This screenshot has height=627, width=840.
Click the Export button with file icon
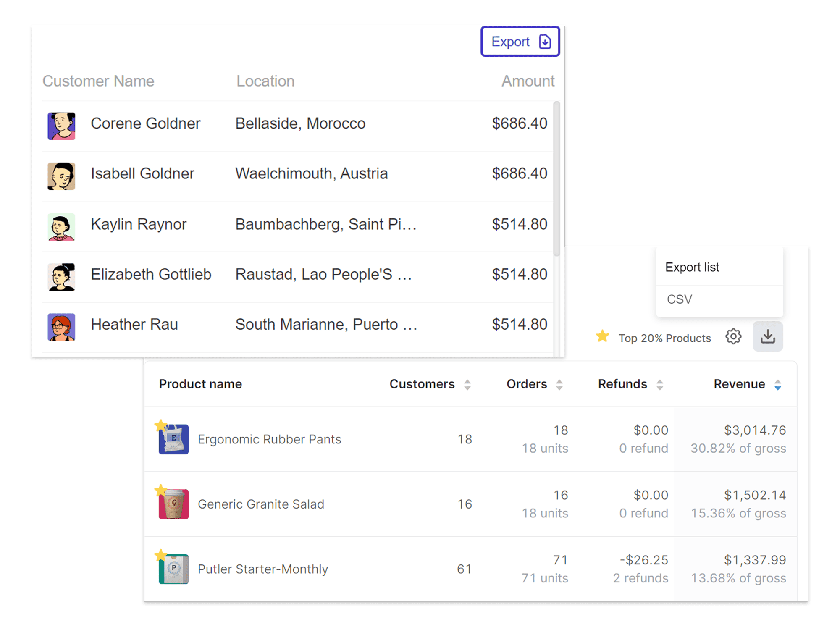[x=520, y=42]
